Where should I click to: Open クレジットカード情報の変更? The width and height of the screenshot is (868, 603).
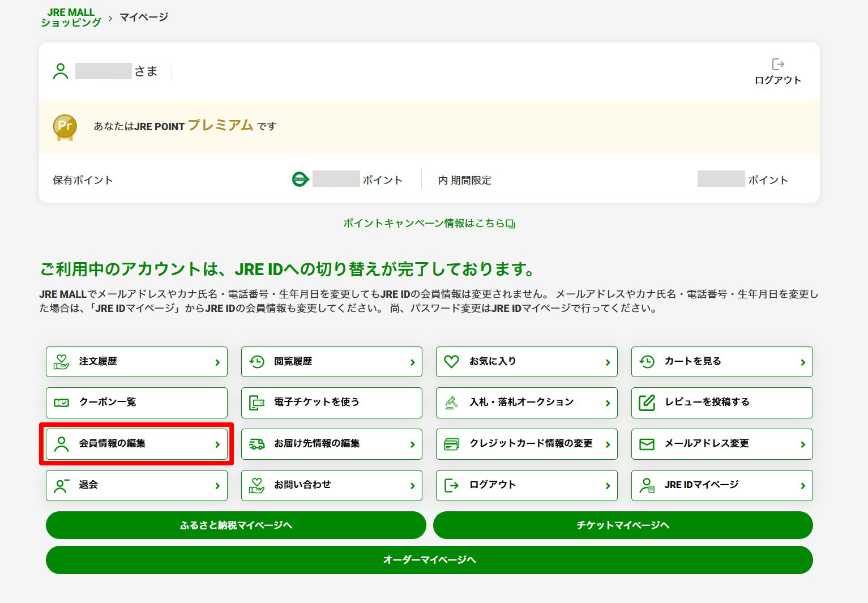(x=527, y=444)
